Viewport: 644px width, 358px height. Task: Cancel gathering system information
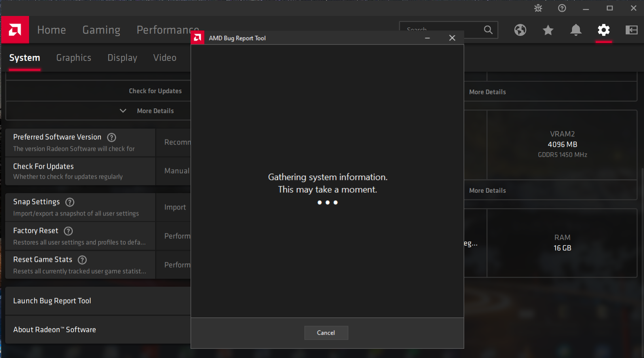click(326, 333)
